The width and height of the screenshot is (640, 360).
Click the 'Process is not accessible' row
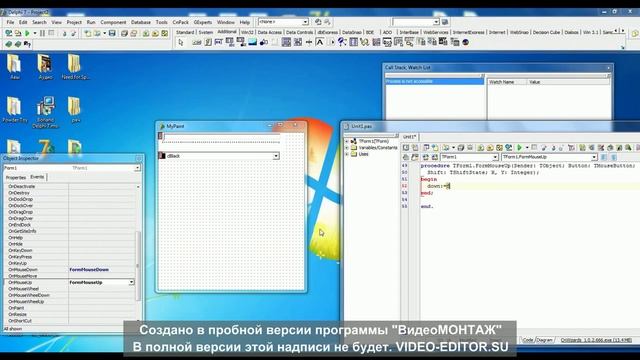[x=434, y=82]
